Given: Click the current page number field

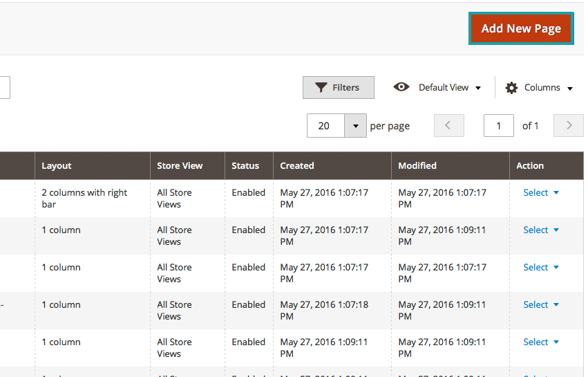Looking at the screenshot, I should (499, 126).
